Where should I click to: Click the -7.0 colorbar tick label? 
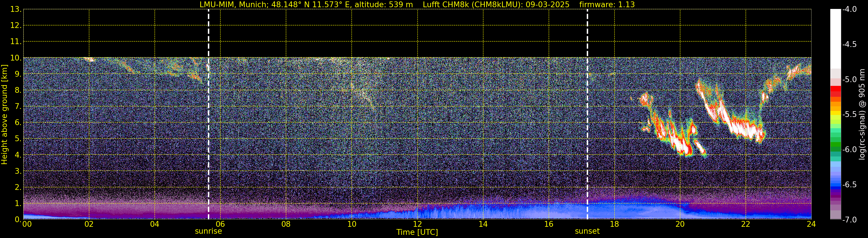[849, 220]
